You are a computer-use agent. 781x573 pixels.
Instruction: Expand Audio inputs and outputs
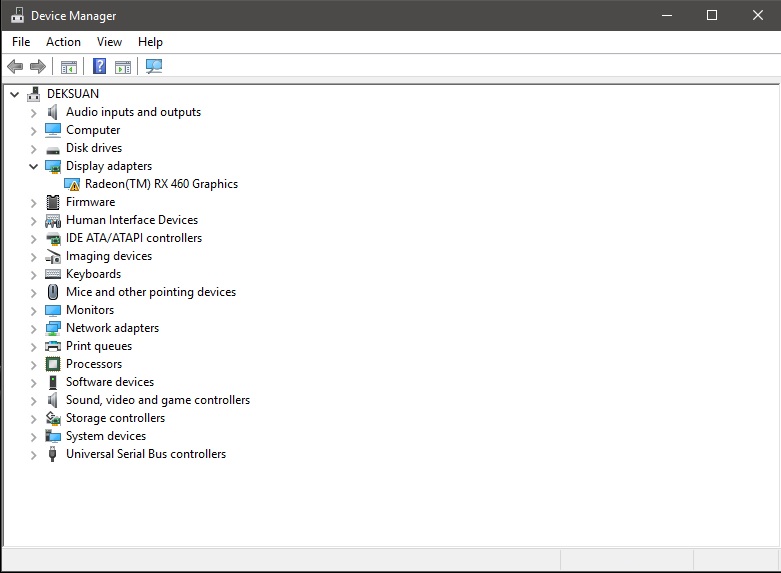(33, 113)
